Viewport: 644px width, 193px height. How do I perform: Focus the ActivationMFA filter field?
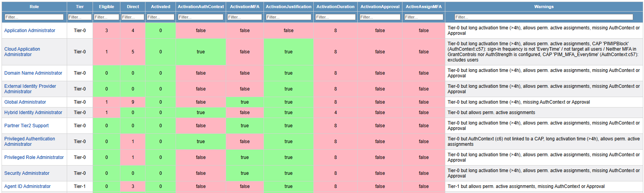[x=245, y=17]
